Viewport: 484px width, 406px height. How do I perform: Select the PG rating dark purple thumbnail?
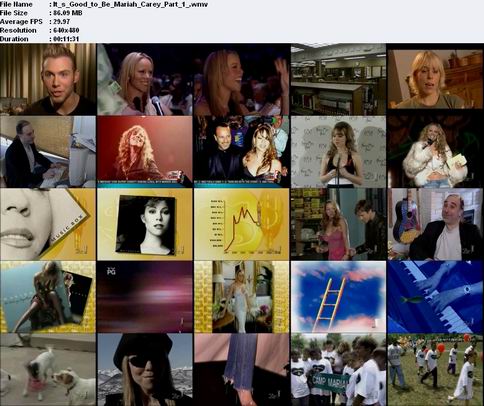coord(145,297)
